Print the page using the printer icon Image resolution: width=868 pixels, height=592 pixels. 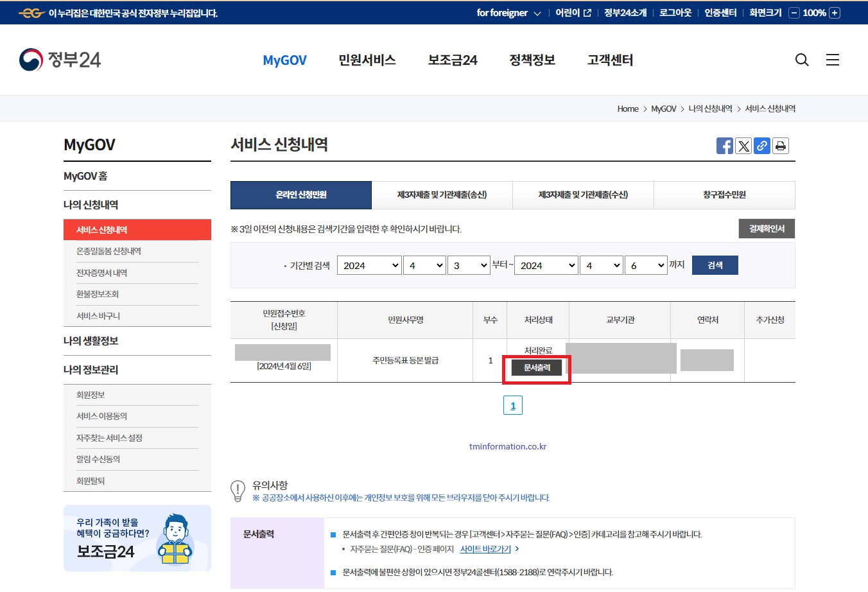pyautogui.click(x=781, y=146)
